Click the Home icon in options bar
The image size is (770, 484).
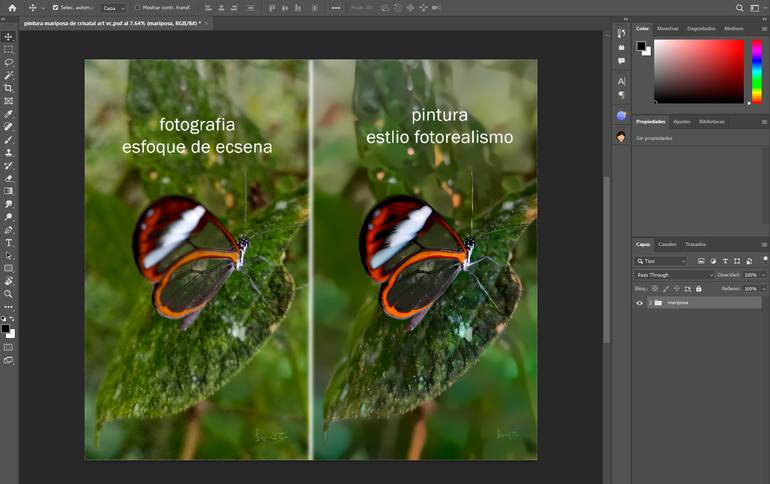(12, 8)
